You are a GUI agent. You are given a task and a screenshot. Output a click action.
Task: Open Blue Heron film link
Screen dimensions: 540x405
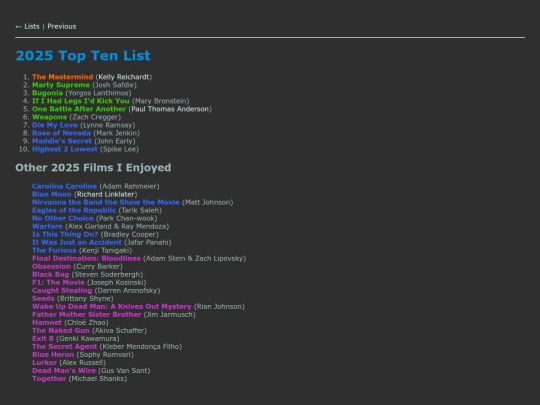53,355
